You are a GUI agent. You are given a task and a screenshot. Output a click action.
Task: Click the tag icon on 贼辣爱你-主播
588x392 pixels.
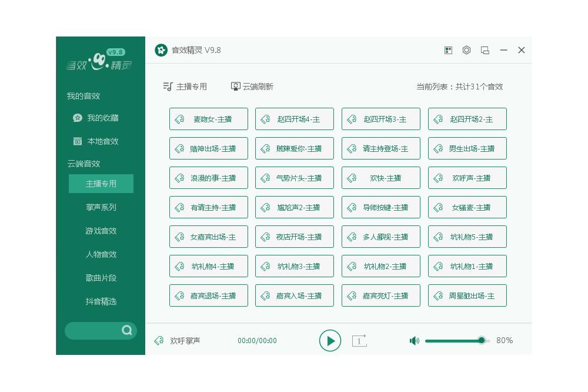click(265, 148)
